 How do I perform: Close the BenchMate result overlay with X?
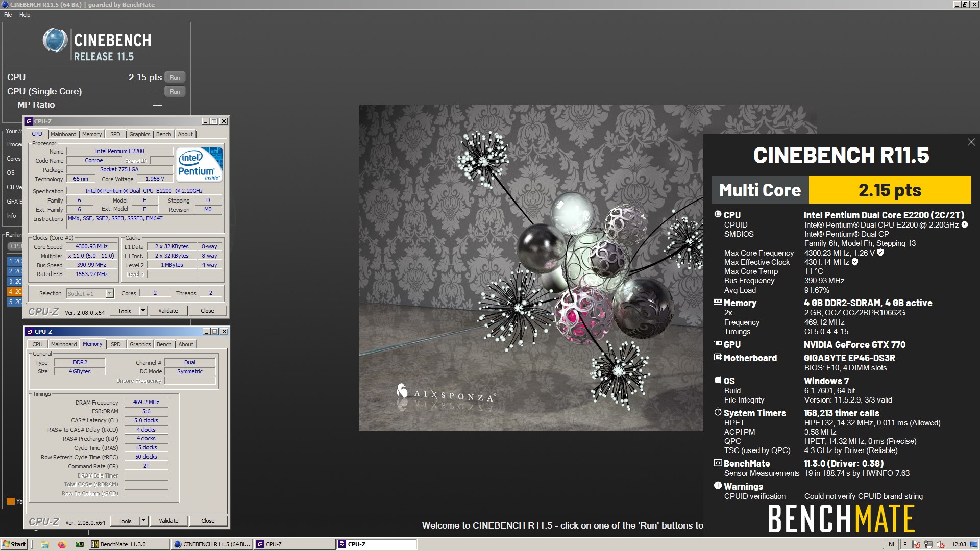(971, 142)
